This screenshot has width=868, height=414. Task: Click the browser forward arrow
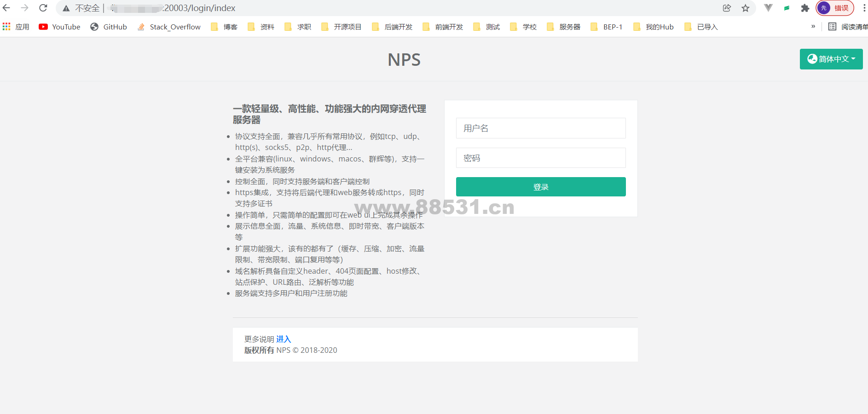[x=25, y=8]
